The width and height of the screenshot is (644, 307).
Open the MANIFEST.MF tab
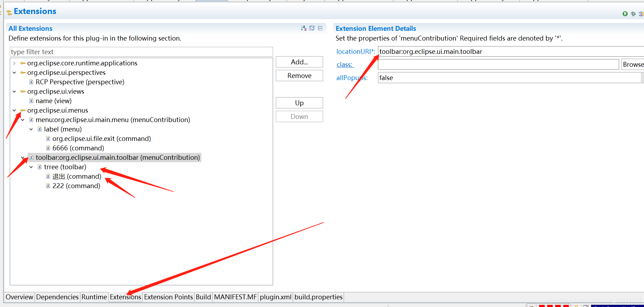point(235,297)
